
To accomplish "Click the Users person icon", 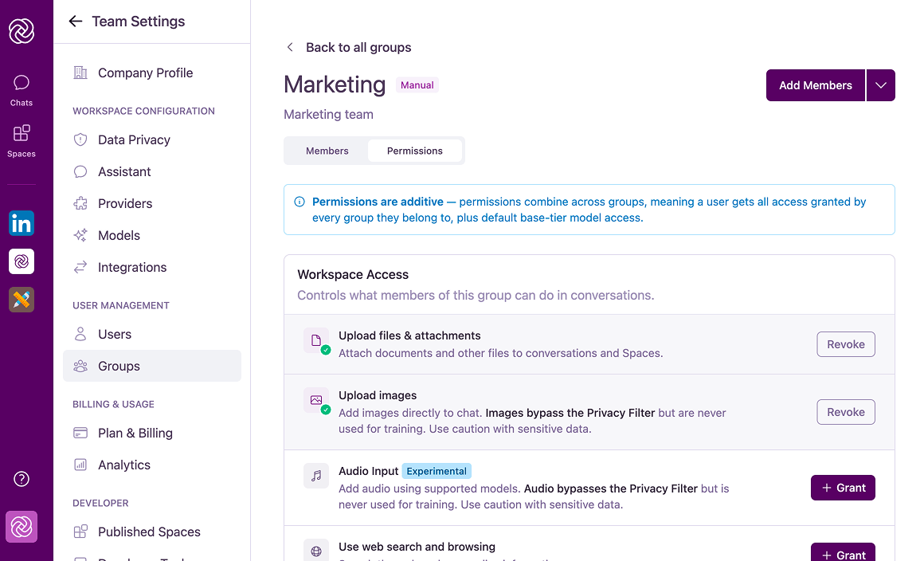I will click(80, 334).
